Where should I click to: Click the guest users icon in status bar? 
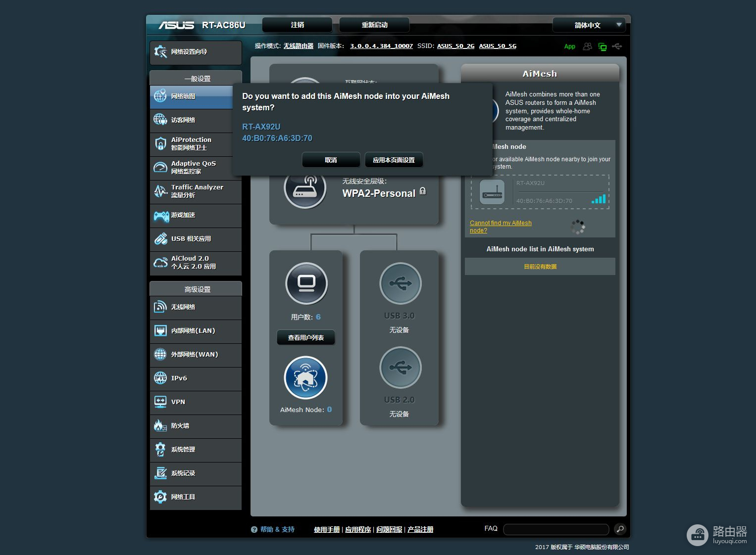(x=587, y=46)
